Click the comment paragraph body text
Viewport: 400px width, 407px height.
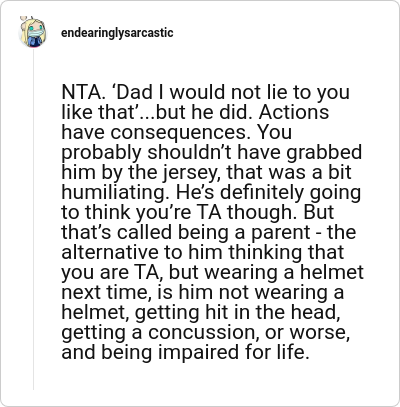212,222
